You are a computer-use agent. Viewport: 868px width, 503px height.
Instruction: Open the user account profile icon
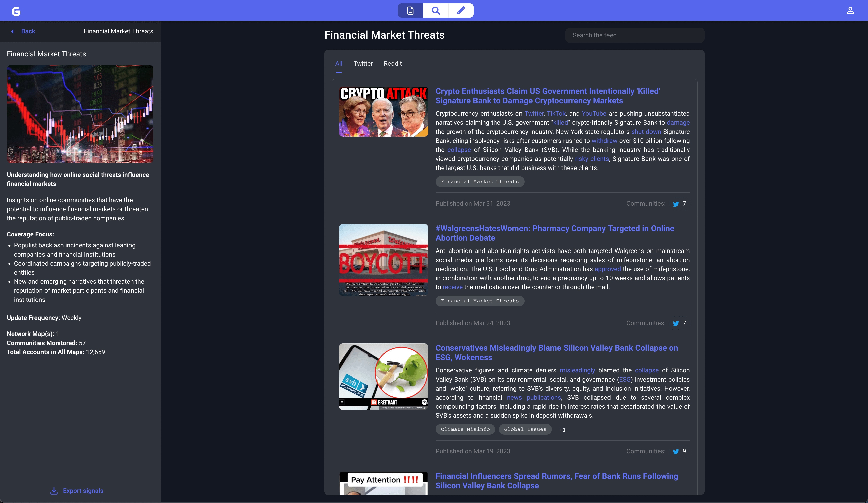point(850,11)
